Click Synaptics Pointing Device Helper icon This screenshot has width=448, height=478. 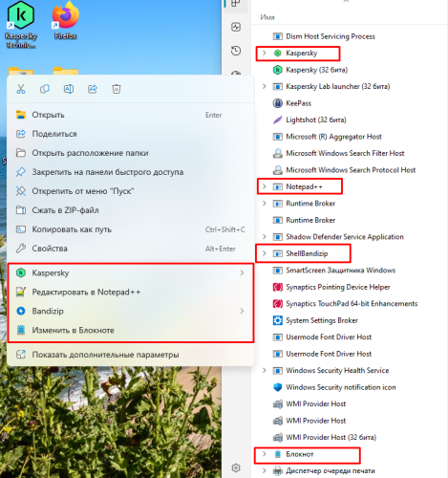[x=278, y=287]
